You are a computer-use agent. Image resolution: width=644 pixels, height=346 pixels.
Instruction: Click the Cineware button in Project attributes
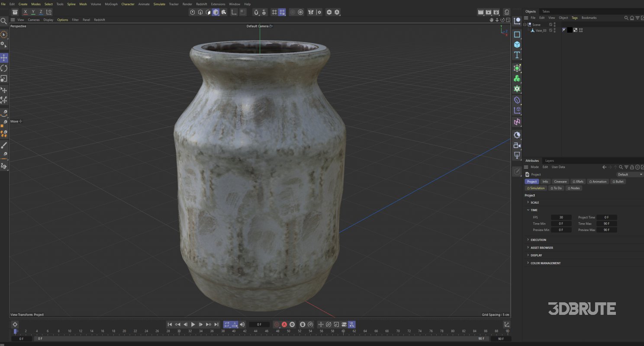[x=560, y=181]
